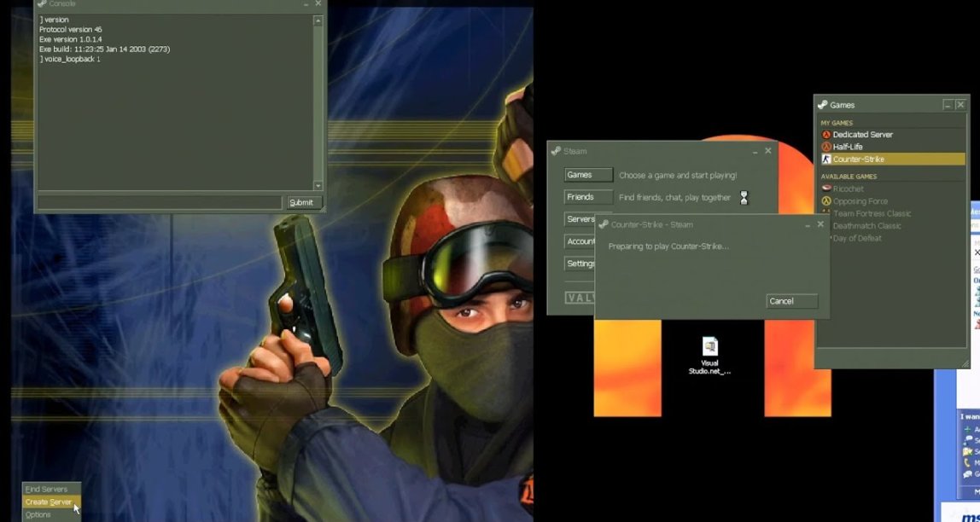Click Steam logo icon in Games title bar
980x522 pixels.
tap(823, 105)
